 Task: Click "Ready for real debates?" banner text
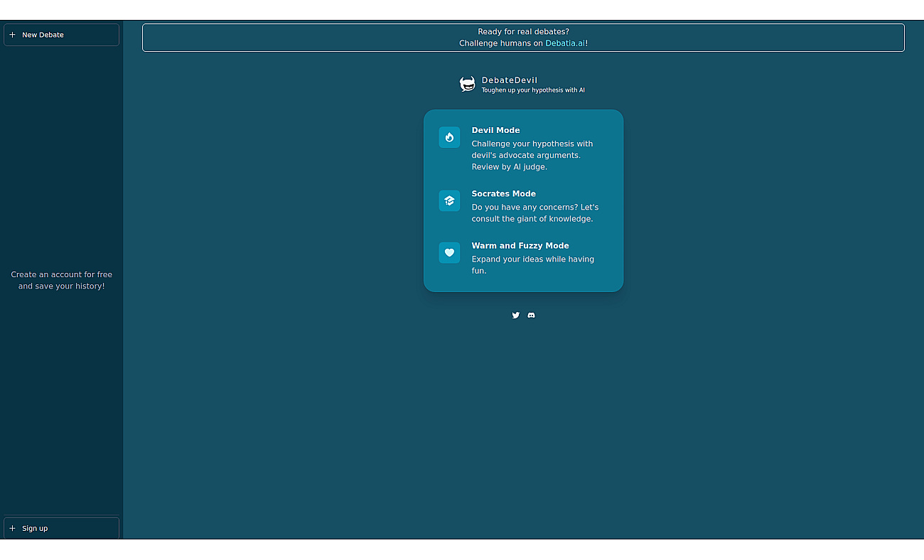point(523,31)
